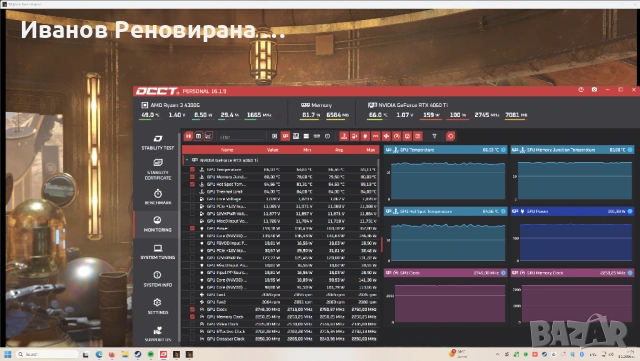Open the System Tuning section
This screenshot has height=361, width=640.
pos(158,252)
